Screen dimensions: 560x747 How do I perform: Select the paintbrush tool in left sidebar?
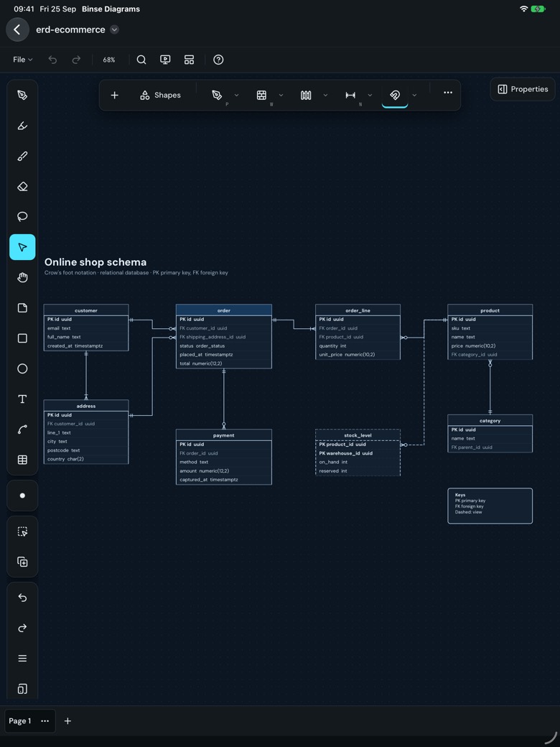pyautogui.click(x=22, y=157)
